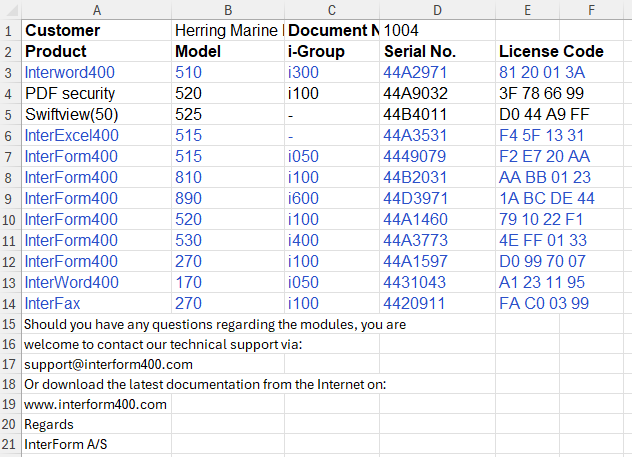Click serial number 44B4011
This screenshot has height=457, width=632.
tap(437, 114)
